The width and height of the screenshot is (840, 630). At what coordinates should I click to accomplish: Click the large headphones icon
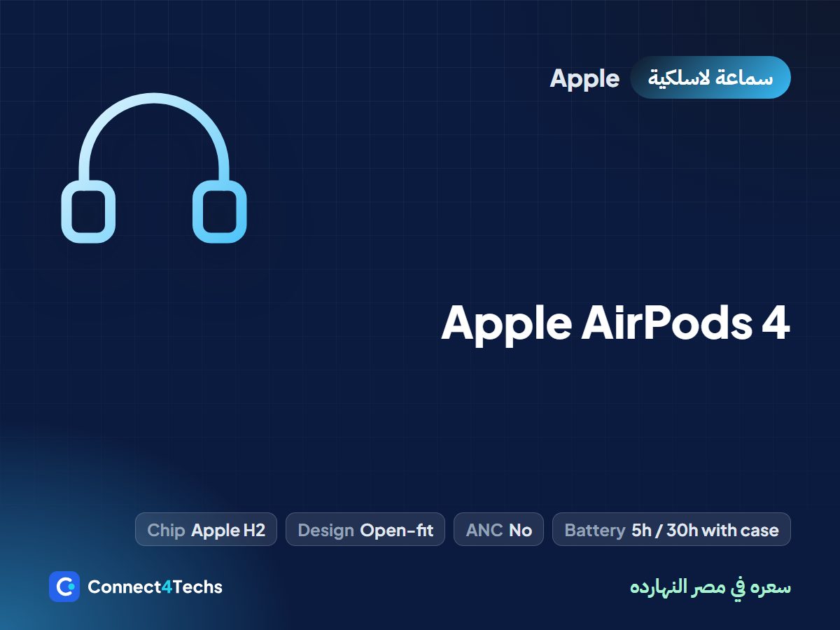(x=154, y=168)
